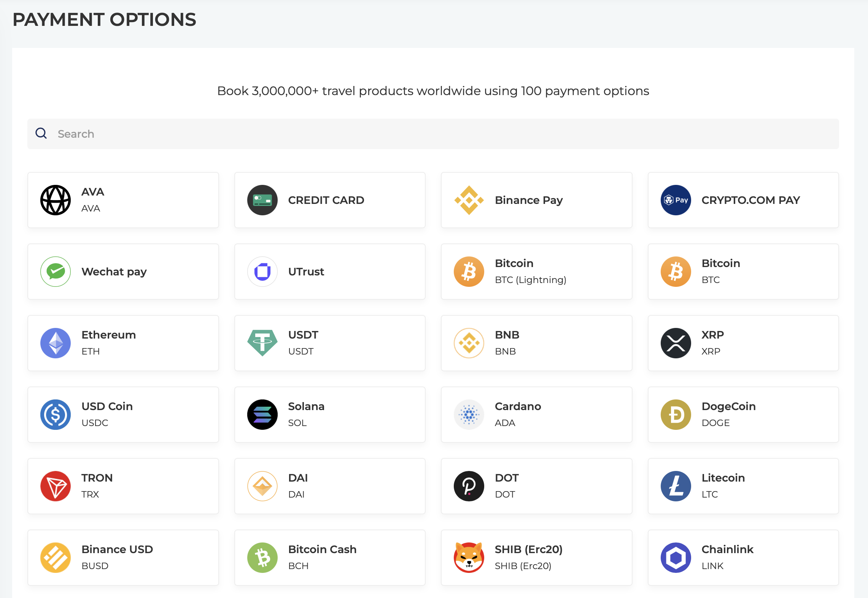Click the Bitcoin Lightning orange icon

pyautogui.click(x=469, y=272)
